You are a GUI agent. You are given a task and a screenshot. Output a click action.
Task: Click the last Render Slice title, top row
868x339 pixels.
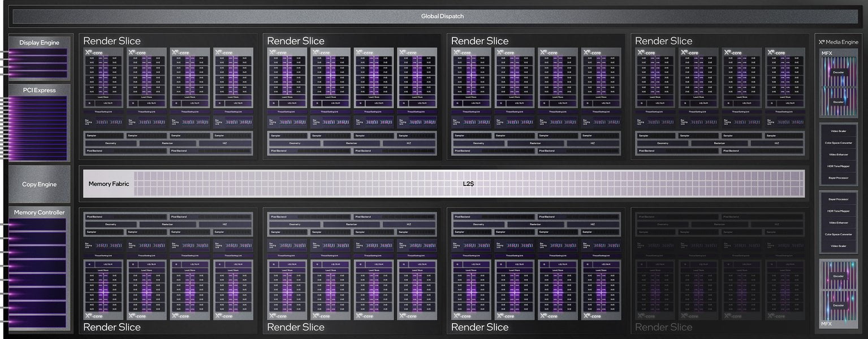663,41
